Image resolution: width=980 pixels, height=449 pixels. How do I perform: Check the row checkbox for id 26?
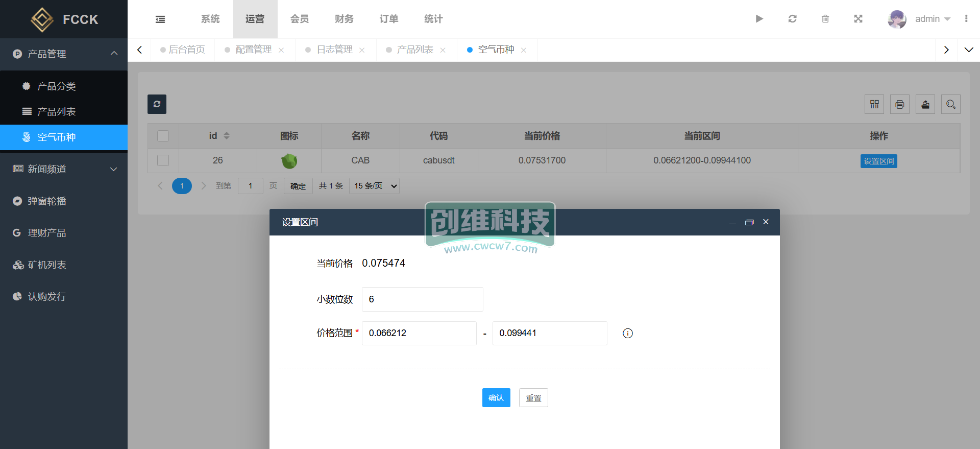pyautogui.click(x=163, y=160)
